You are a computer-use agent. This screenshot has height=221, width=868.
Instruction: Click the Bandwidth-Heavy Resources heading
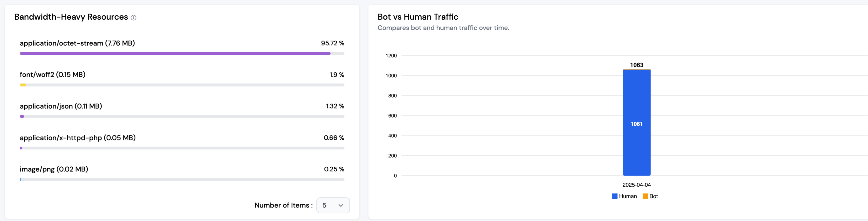click(71, 17)
